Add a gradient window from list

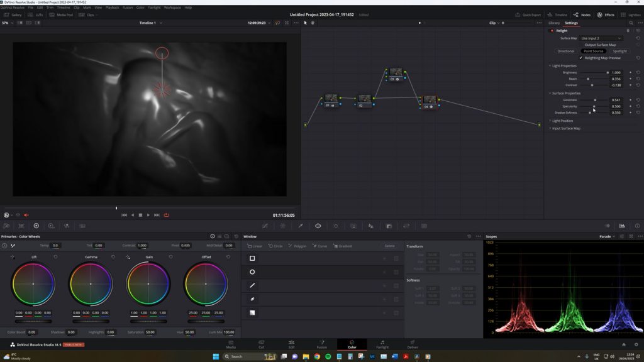(252, 312)
